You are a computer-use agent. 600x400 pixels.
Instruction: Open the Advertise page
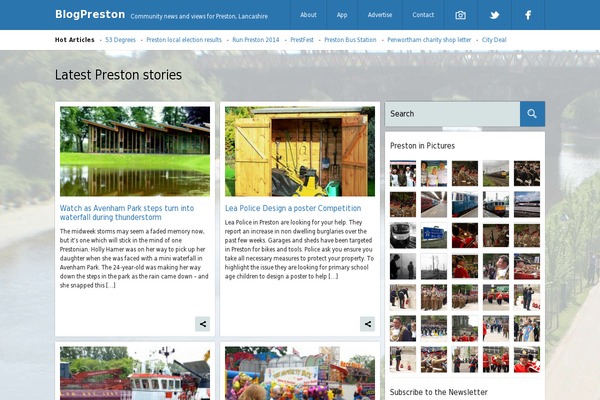click(380, 15)
